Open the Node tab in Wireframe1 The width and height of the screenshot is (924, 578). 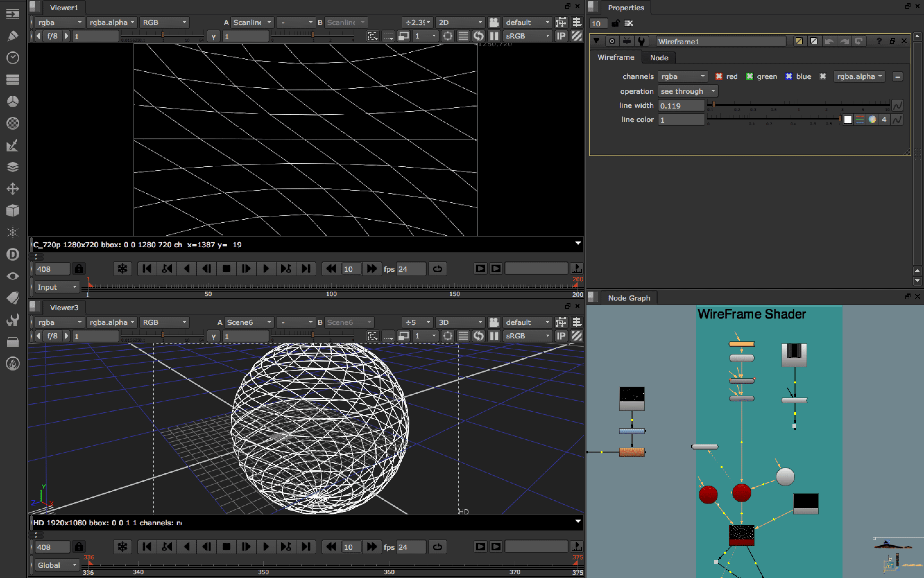(x=659, y=58)
